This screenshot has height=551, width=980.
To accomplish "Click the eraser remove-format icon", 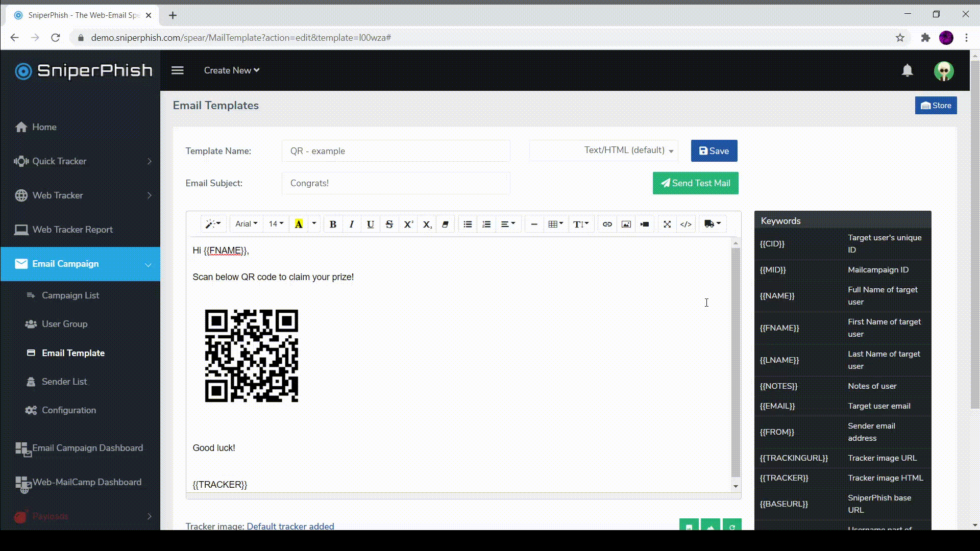I will point(445,224).
